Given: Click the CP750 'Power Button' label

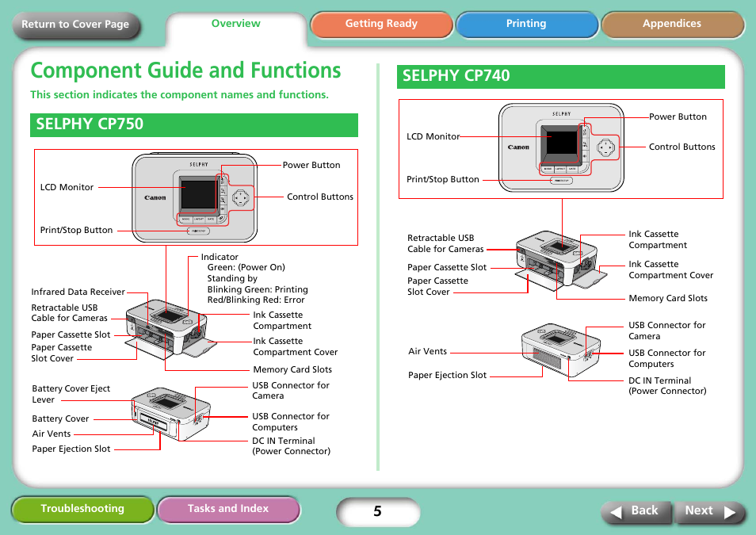Looking at the screenshot, I should click(311, 165).
